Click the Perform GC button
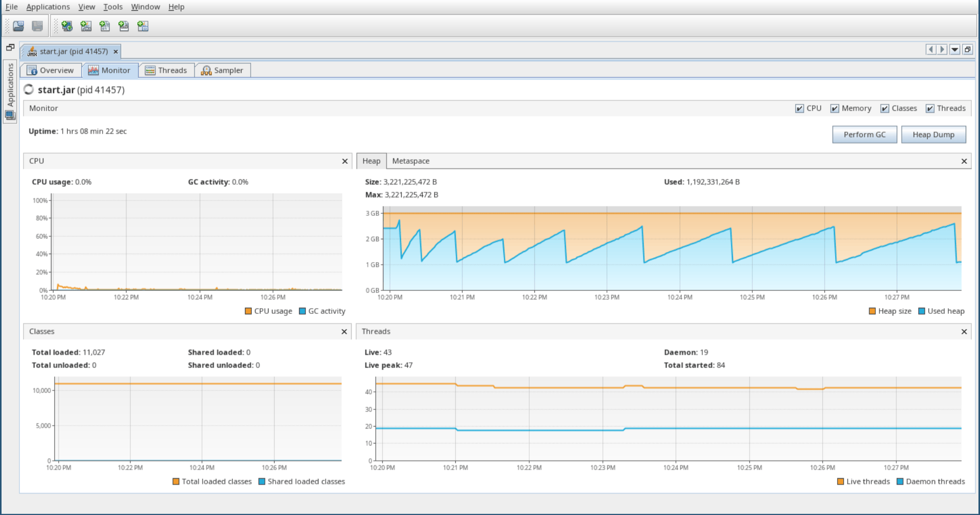 tap(864, 135)
